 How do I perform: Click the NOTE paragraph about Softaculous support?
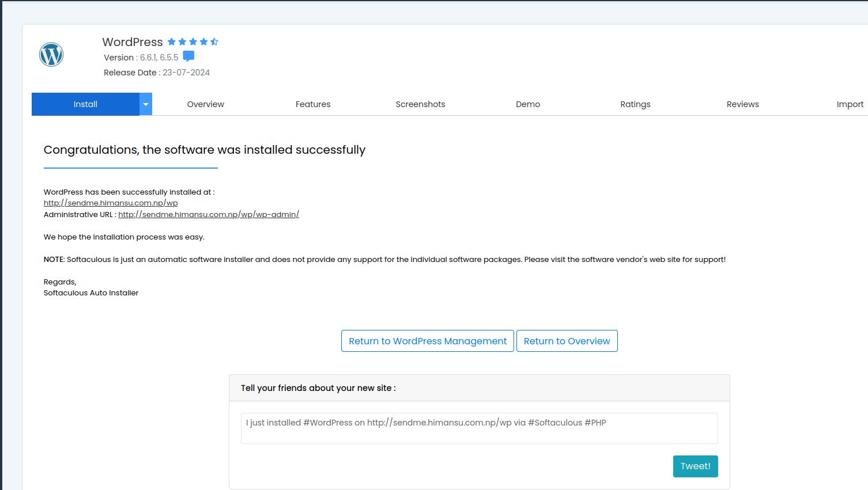click(x=384, y=260)
